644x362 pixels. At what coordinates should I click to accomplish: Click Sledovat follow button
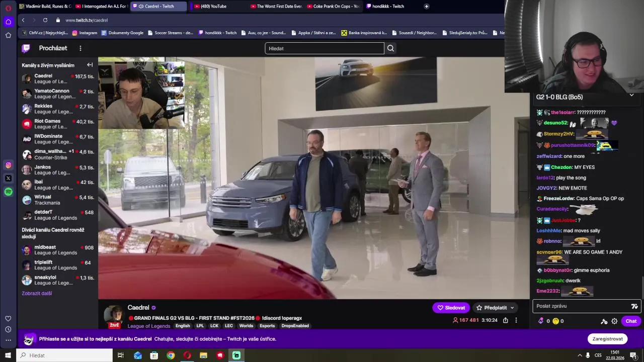click(451, 308)
